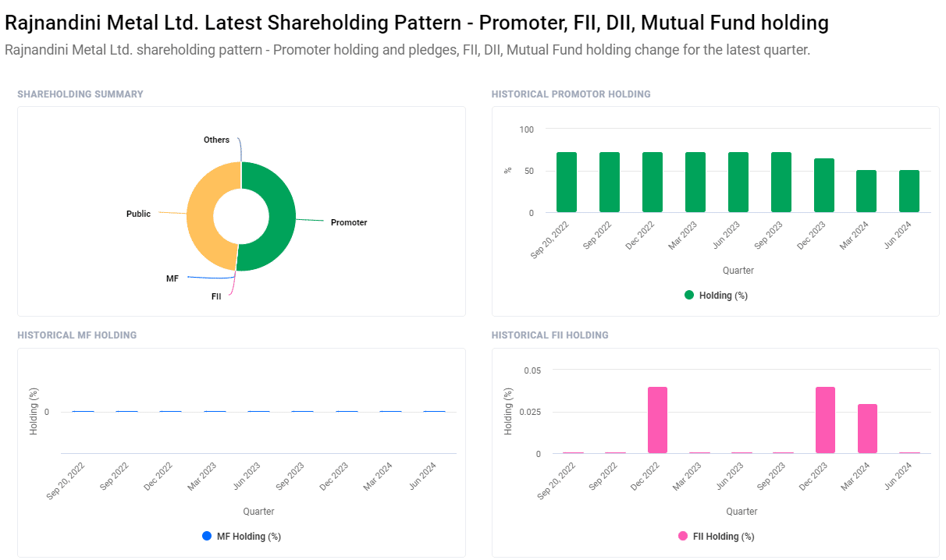Click promoter holding bar for Dec 2023

[824, 186]
